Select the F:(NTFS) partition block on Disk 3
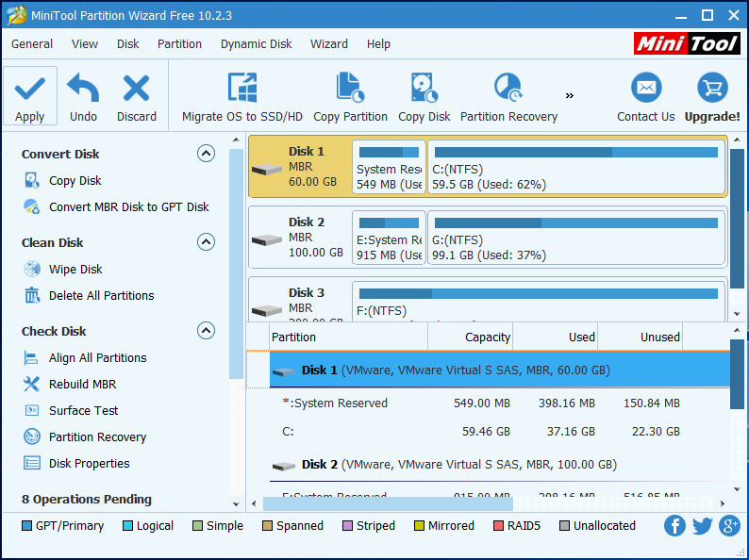Screen dimensions: 749x560 click(539, 302)
